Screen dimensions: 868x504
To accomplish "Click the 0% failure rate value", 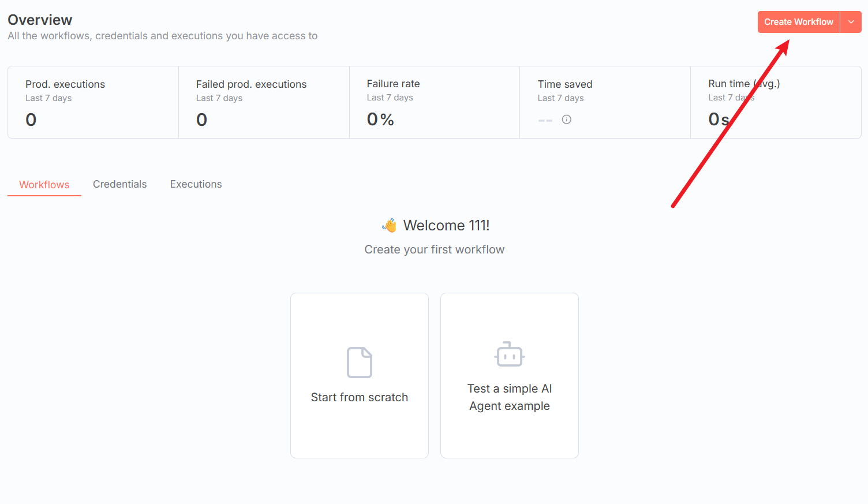I will pos(380,120).
